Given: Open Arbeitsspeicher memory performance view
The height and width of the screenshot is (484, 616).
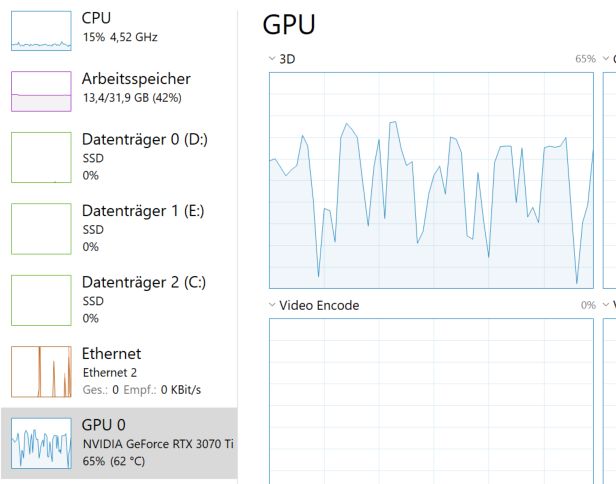Looking at the screenshot, I should click(x=135, y=87).
